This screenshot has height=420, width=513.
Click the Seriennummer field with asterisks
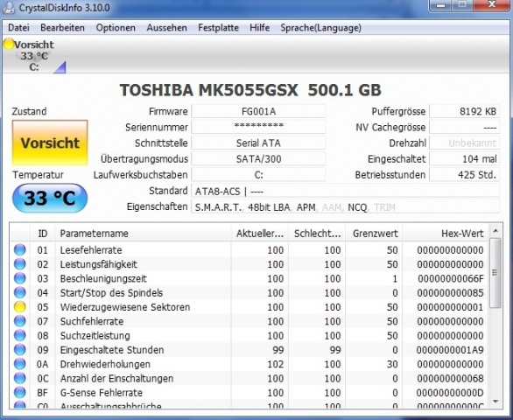click(x=258, y=127)
